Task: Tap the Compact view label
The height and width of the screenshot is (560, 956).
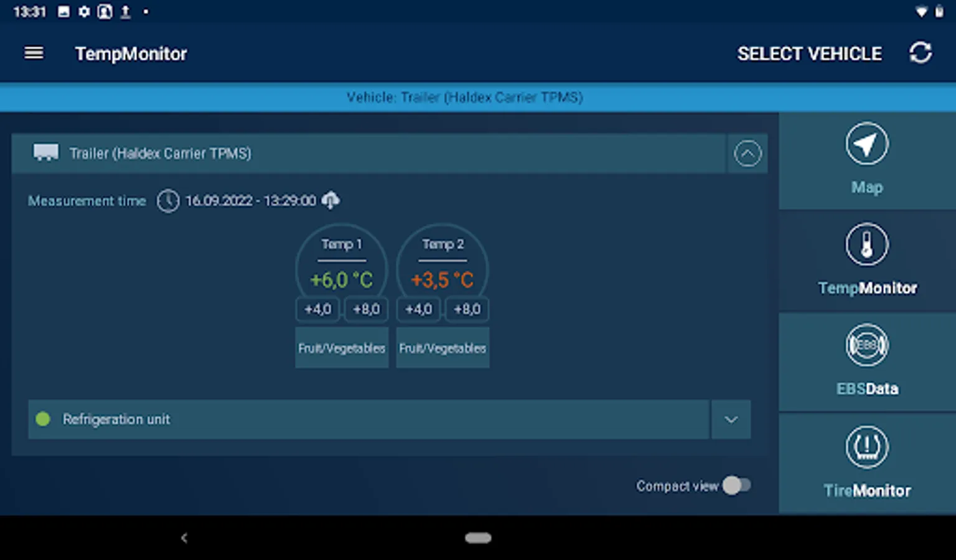Action: [x=677, y=486]
